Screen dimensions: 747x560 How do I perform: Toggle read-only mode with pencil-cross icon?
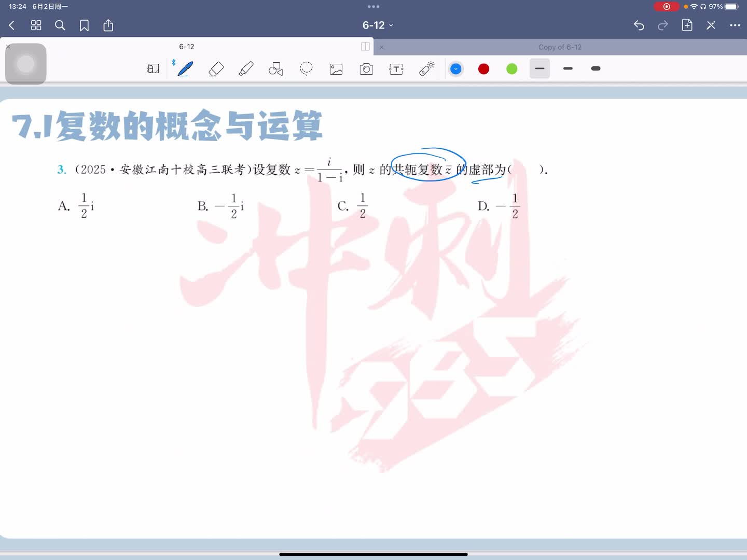(711, 25)
